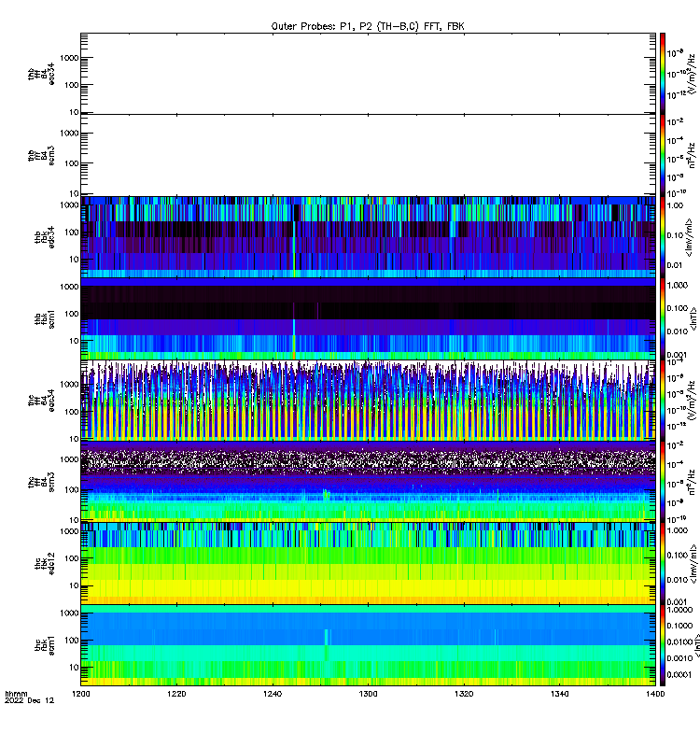The height and width of the screenshot is (747, 700).
Task: Select the thb fff scm3 panel label
Action: coord(41,155)
